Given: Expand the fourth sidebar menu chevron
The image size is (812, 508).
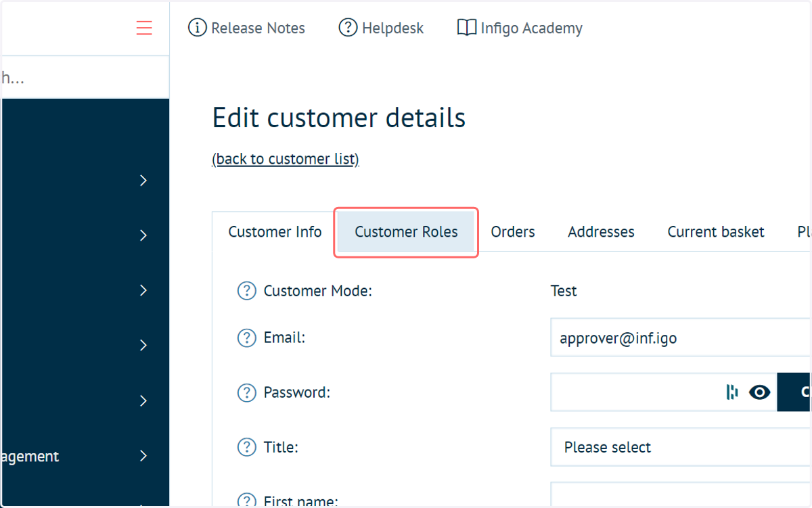Looking at the screenshot, I should click(143, 346).
